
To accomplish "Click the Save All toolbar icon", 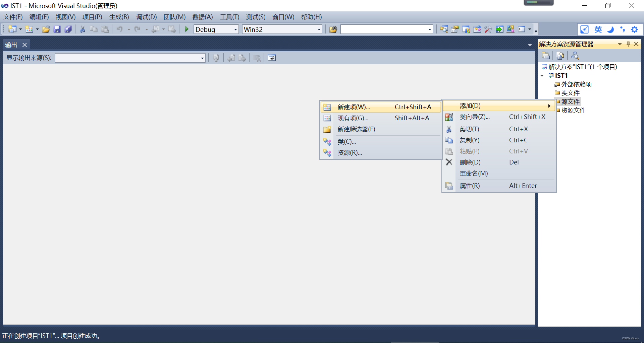I will pyautogui.click(x=68, y=29).
